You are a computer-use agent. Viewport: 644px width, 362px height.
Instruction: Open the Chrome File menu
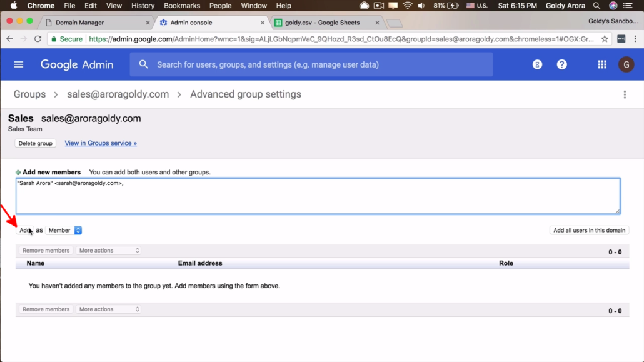[69, 6]
